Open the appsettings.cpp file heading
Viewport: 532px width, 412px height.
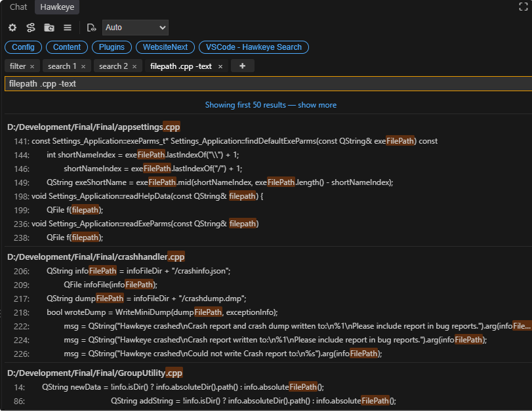coord(94,127)
